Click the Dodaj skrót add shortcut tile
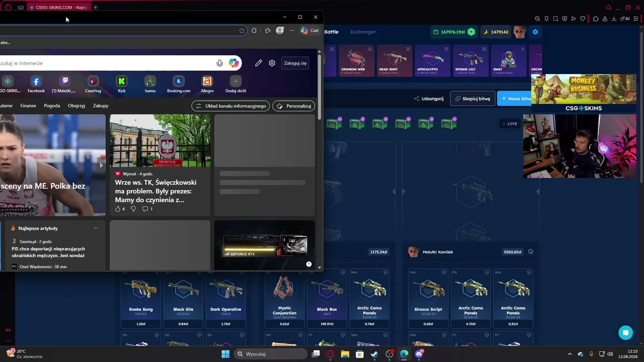 click(235, 84)
